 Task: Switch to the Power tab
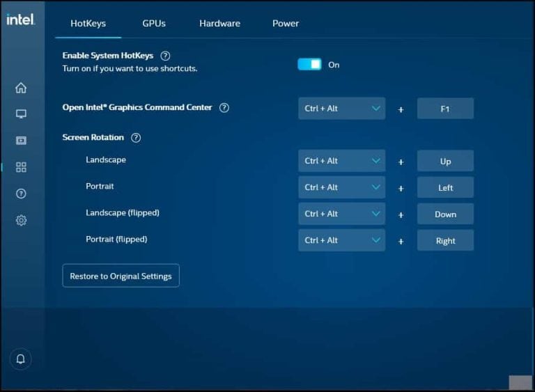286,23
